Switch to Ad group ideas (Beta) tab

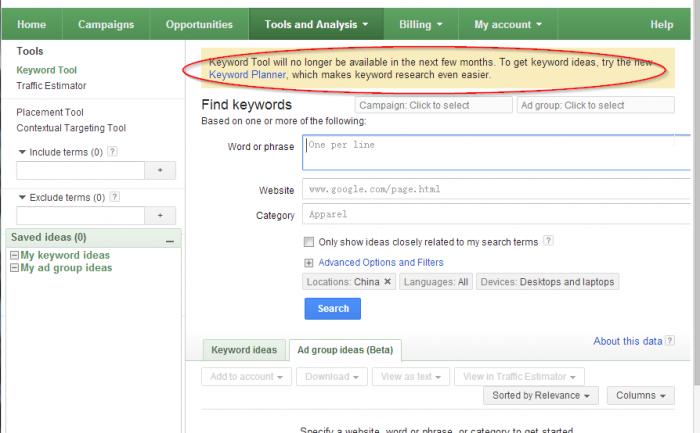click(x=345, y=350)
